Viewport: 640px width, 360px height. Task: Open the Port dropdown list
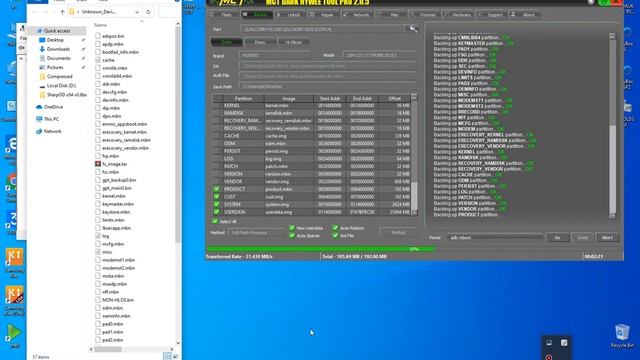pos(322,29)
